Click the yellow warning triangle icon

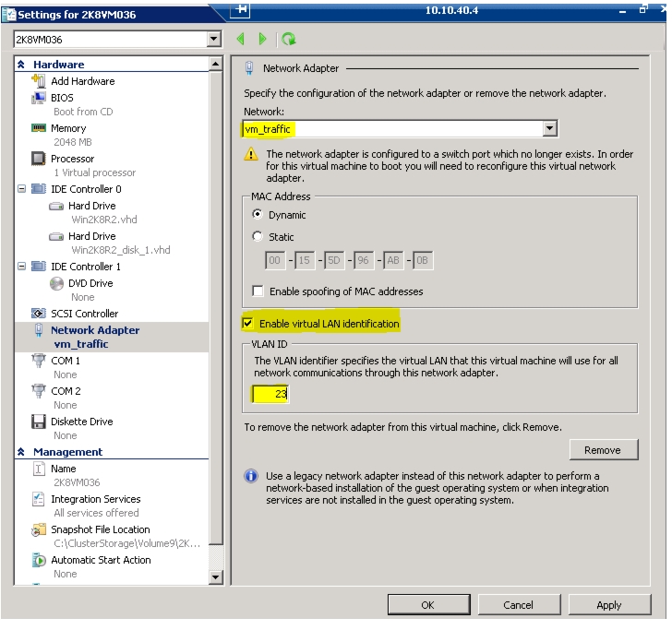tap(251, 154)
